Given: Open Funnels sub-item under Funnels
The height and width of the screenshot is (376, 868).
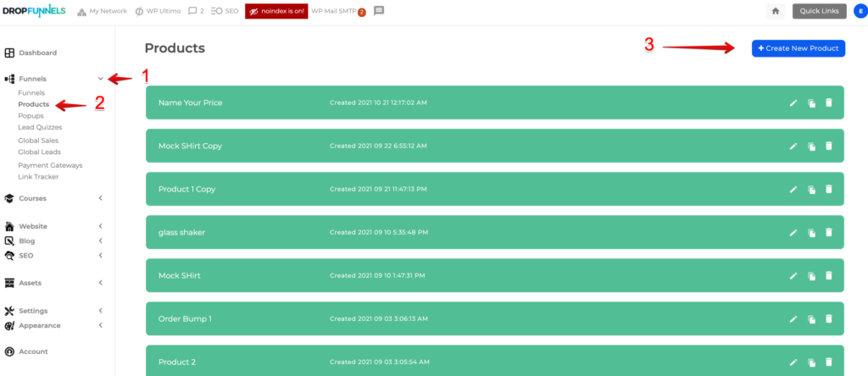Looking at the screenshot, I should pyautogui.click(x=31, y=93).
